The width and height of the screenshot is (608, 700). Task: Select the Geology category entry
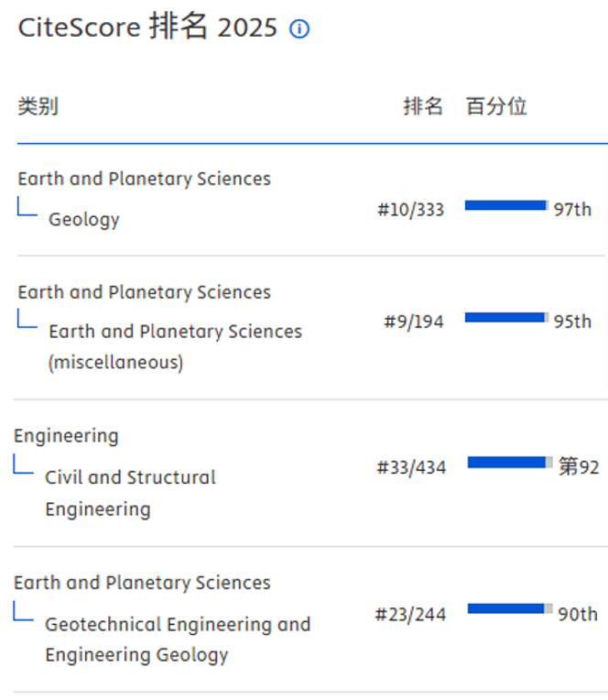(x=84, y=219)
